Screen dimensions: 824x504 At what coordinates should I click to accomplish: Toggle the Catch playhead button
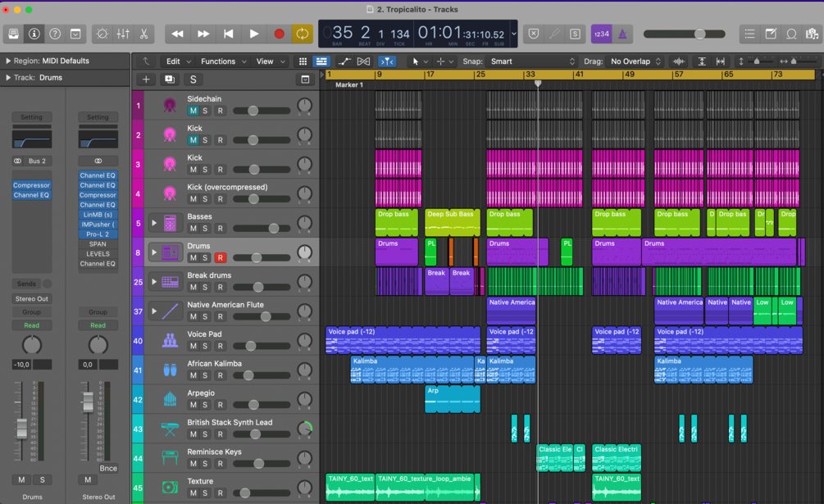pos(387,61)
